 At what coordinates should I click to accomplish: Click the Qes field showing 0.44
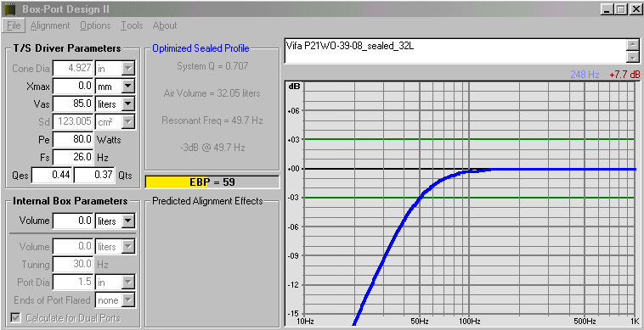(x=52, y=175)
